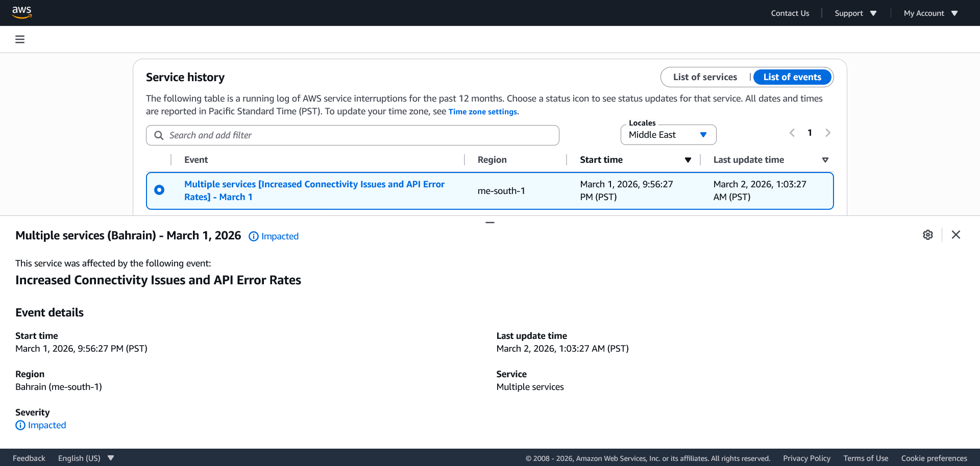
Task: Sort by Last update time column
Action: (825, 160)
